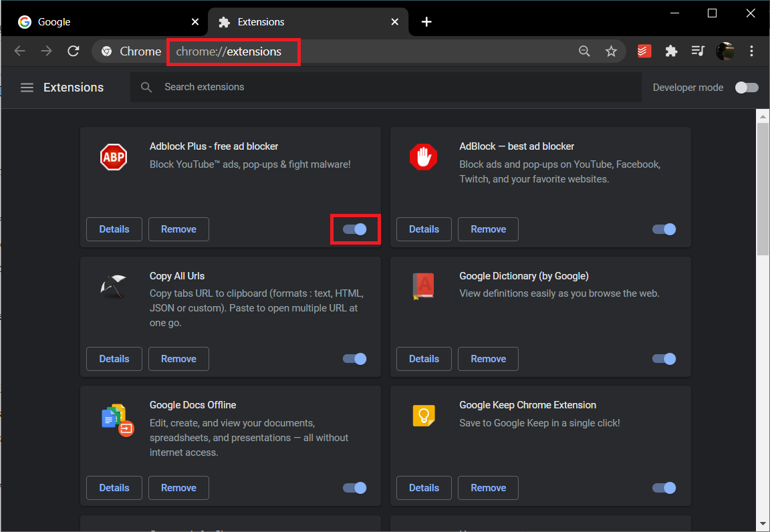The height and width of the screenshot is (532, 770).
Task: Click the Adblock Plus ABP logo
Action: click(x=114, y=157)
